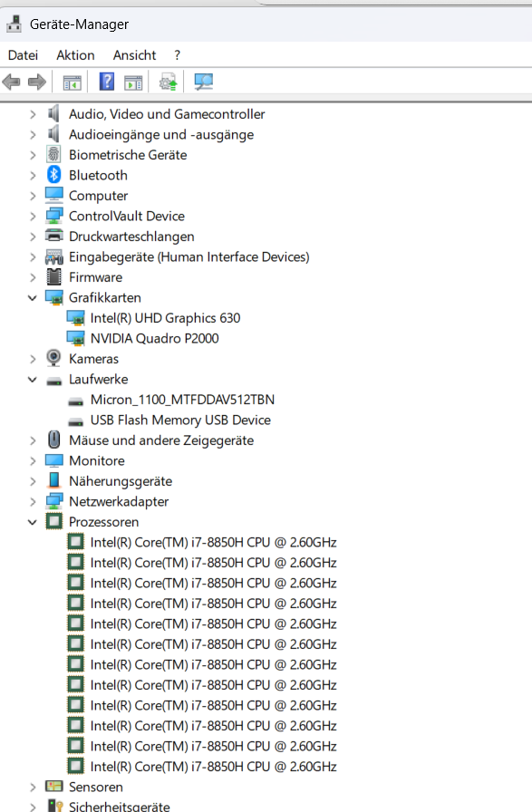532x812 pixels.
Task: Click the Näherungsgeräte phone icon
Action: (x=53, y=480)
